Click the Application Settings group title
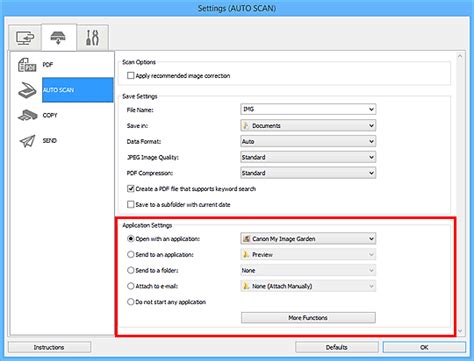This screenshot has width=474, height=361. pos(147,225)
